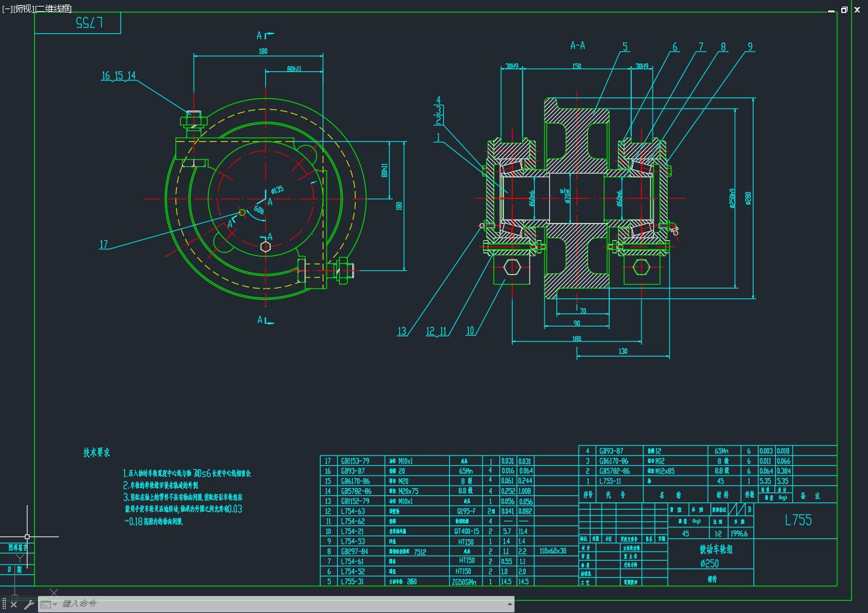This screenshot has width=868, height=613.
Task: Select the QT400-15 material cell
Action: point(467,531)
